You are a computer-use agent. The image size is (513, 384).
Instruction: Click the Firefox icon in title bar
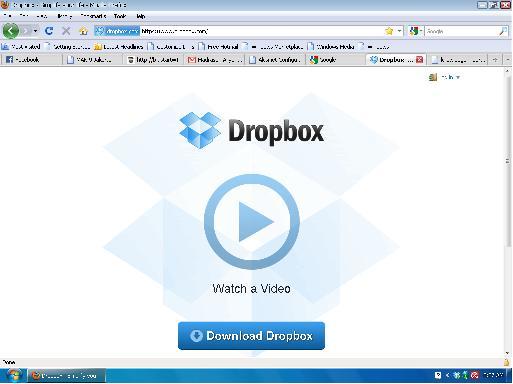(x=5, y=5)
